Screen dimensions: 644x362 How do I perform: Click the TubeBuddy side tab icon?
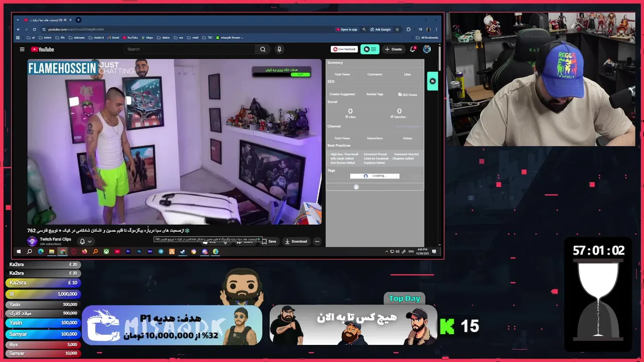[x=432, y=81]
